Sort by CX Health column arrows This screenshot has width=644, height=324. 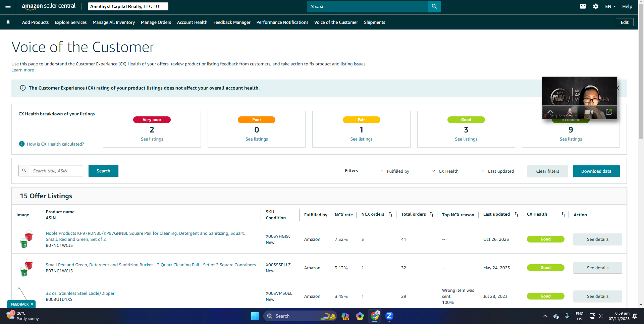563,214
